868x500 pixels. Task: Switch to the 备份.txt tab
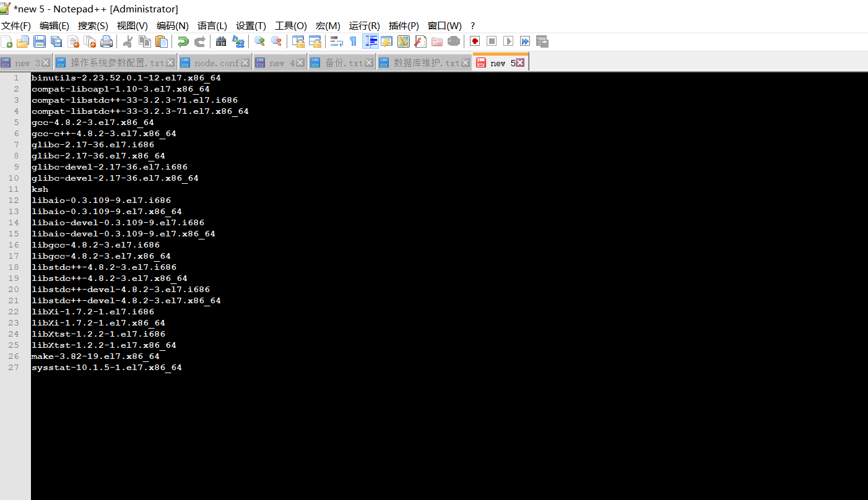pos(342,63)
